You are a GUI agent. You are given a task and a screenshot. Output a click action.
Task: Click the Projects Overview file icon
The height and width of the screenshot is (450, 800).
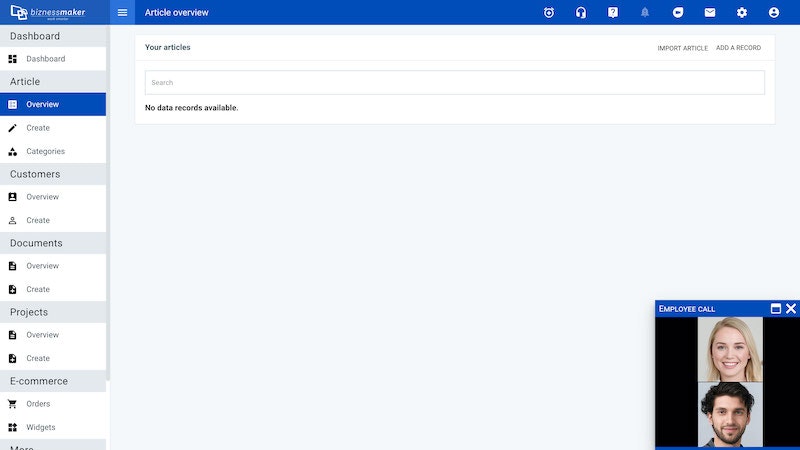pyautogui.click(x=13, y=335)
